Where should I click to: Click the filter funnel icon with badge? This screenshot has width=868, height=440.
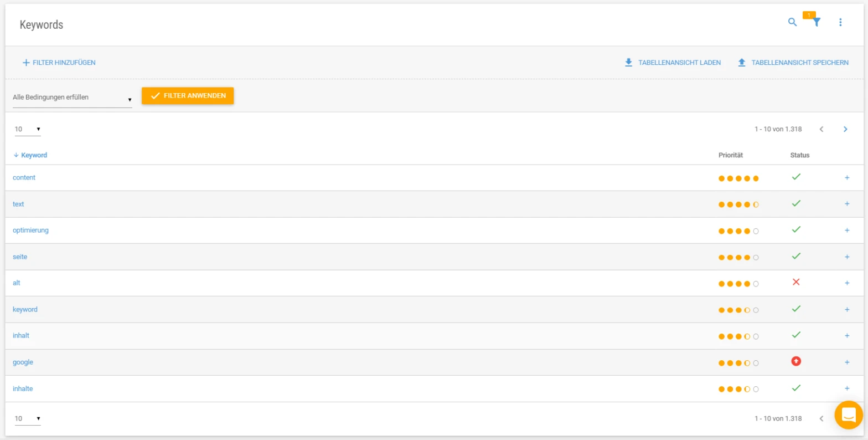coord(816,23)
